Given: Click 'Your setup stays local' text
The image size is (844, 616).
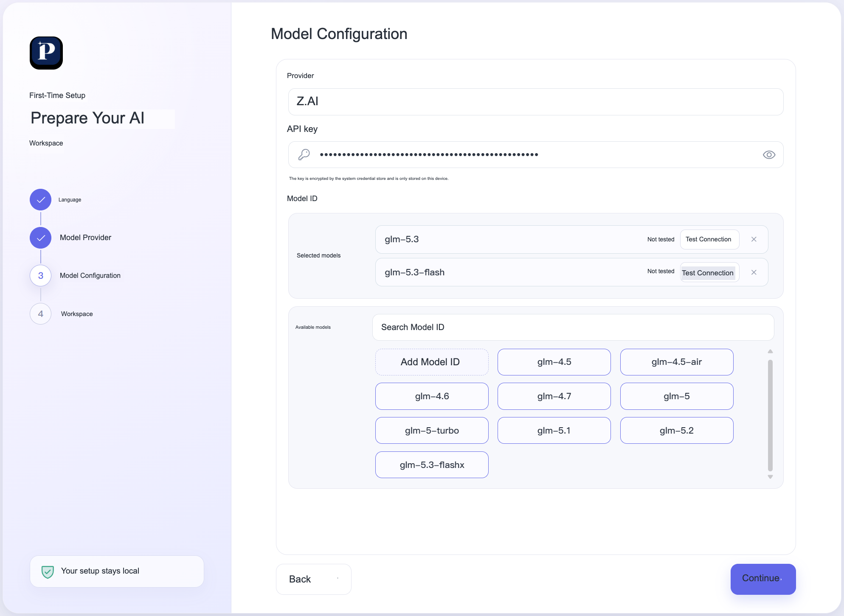Looking at the screenshot, I should click(100, 571).
